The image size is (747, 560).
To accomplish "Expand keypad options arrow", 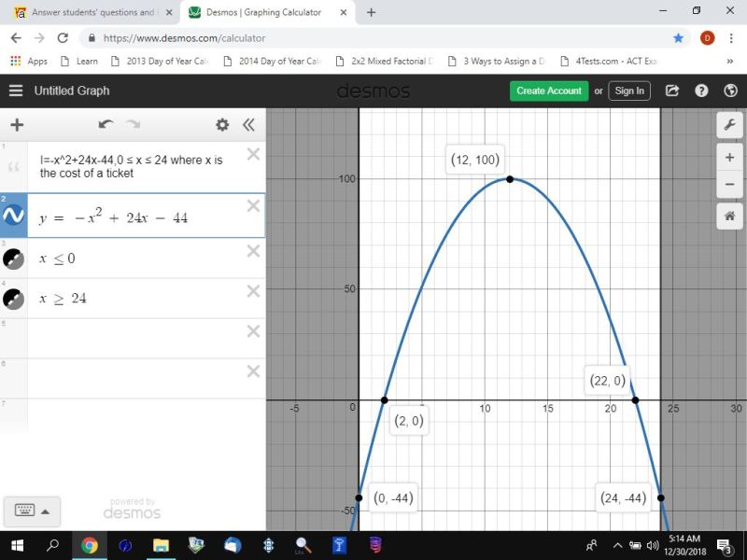I will (45, 511).
